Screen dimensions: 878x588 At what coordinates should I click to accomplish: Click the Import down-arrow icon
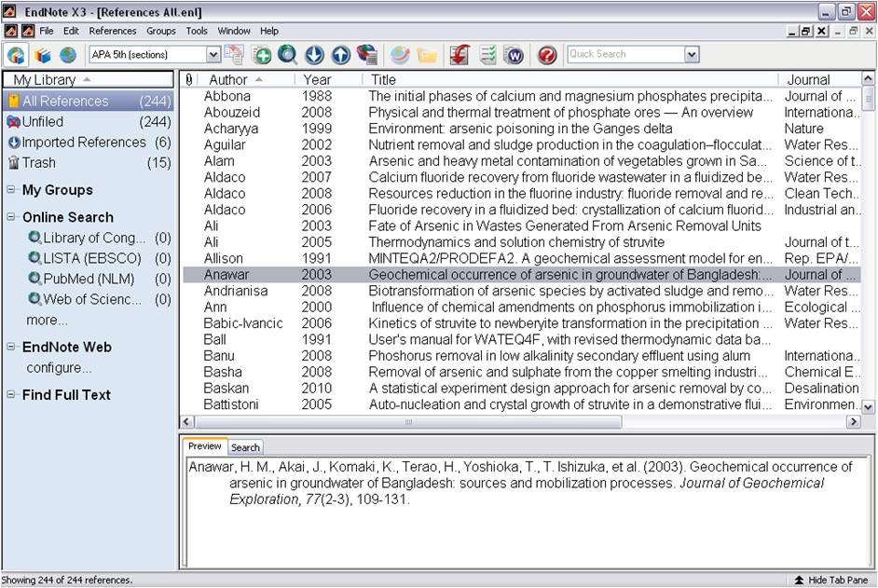[314, 55]
